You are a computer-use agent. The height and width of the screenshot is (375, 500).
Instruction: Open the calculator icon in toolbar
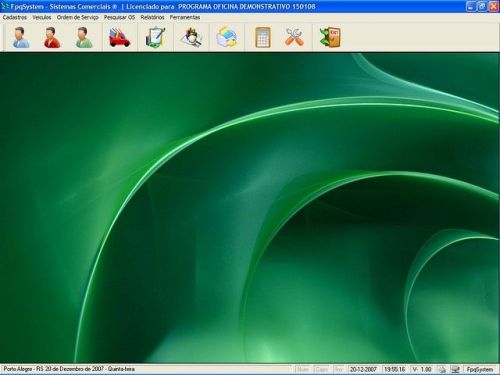(263, 37)
